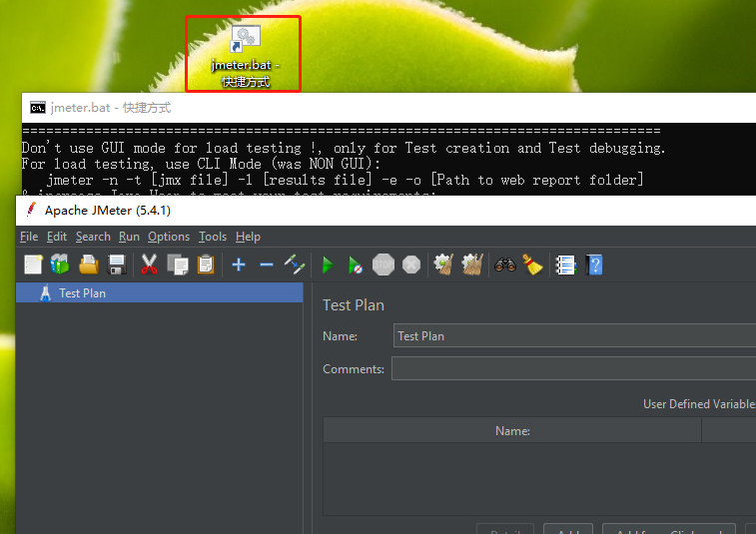756x534 pixels.
Task: Open the Tools menu
Action: click(x=213, y=237)
